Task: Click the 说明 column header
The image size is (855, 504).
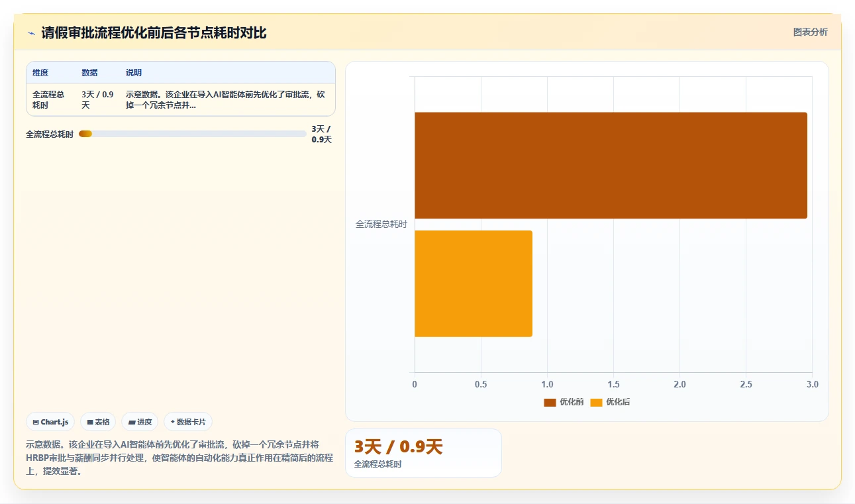Action: (134, 73)
